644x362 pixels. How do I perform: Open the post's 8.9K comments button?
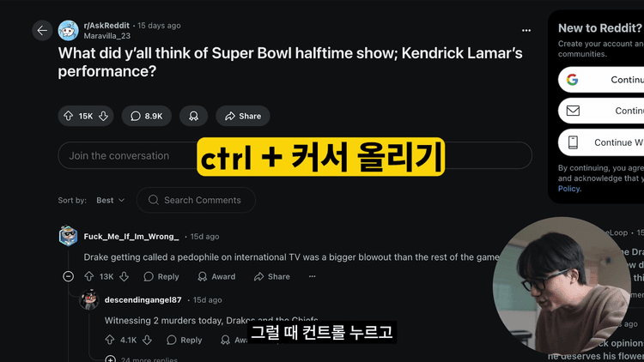pyautogui.click(x=146, y=116)
